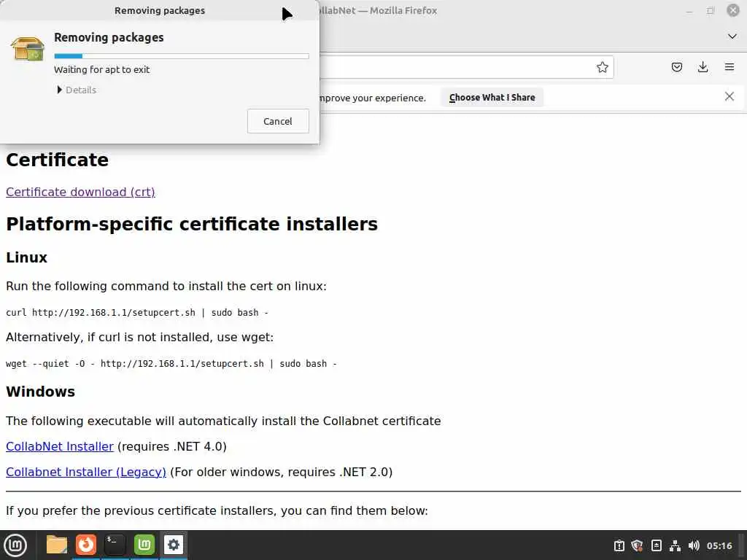747x560 pixels.
Task: Open Terminal from the taskbar
Action: coord(115,545)
